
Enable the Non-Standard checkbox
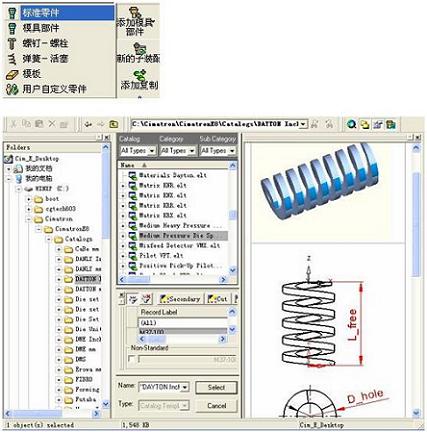click(x=132, y=359)
